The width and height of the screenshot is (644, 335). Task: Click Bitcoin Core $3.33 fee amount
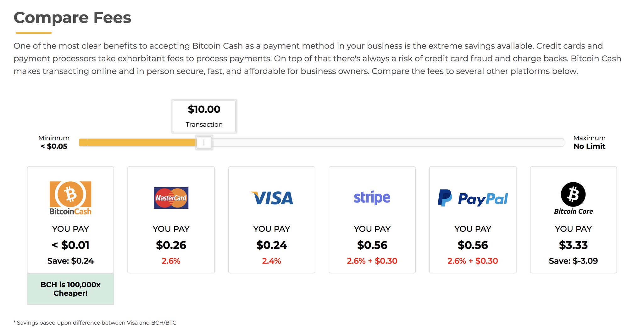573,245
